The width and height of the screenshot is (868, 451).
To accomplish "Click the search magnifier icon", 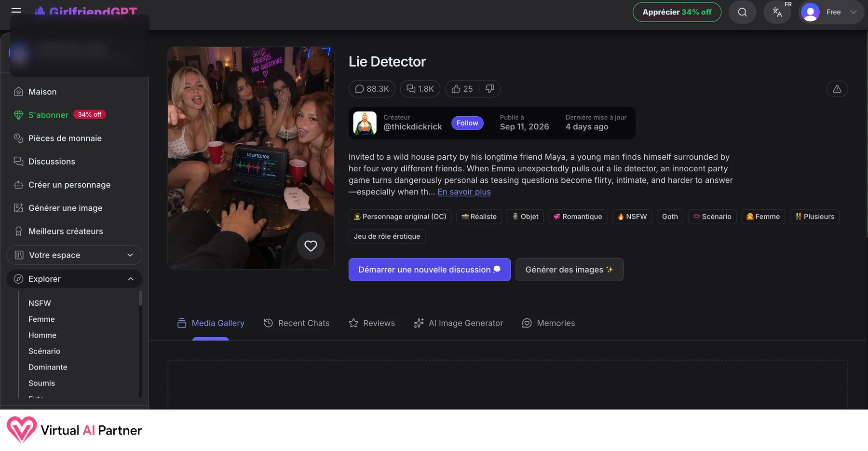I will pyautogui.click(x=743, y=12).
